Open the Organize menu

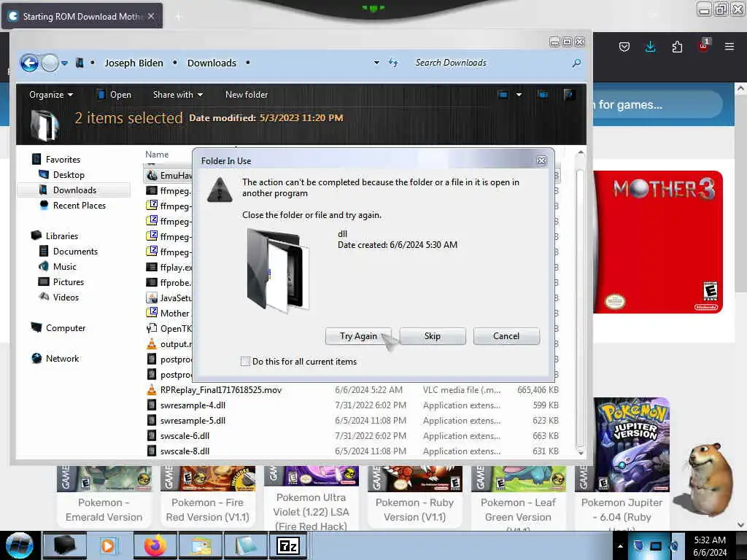(x=51, y=95)
